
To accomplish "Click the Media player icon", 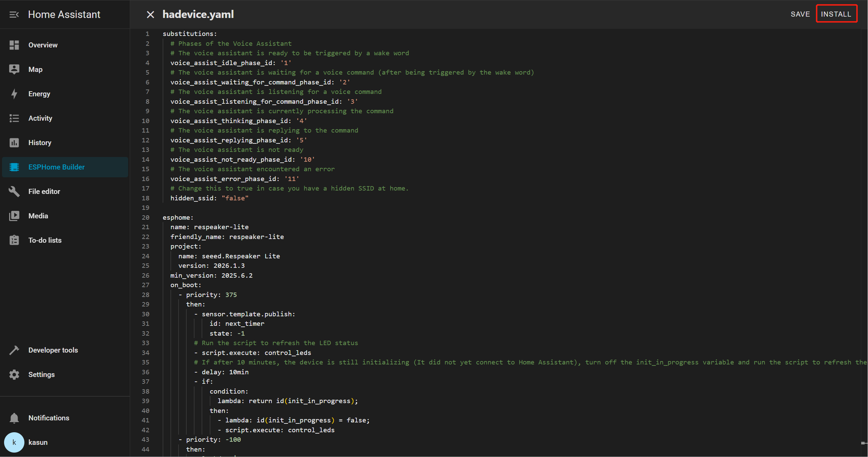I will coord(14,216).
